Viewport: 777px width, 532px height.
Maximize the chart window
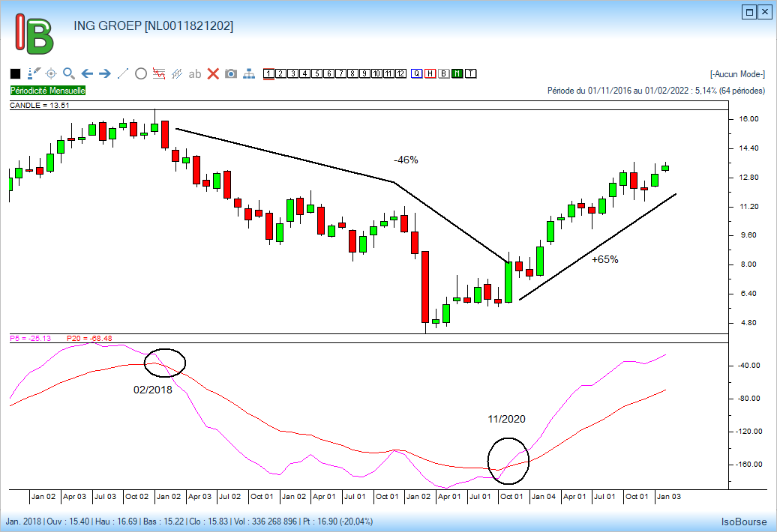click(x=749, y=12)
